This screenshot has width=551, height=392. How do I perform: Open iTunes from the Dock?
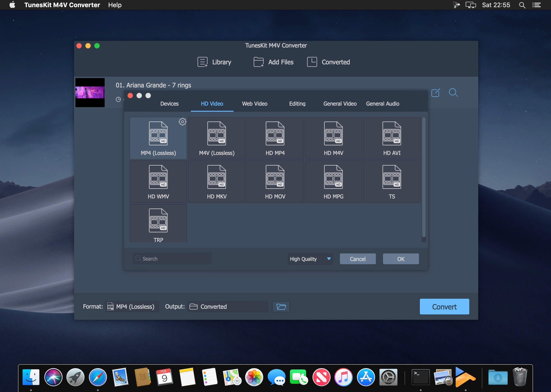pyautogui.click(x=343, y=377)
